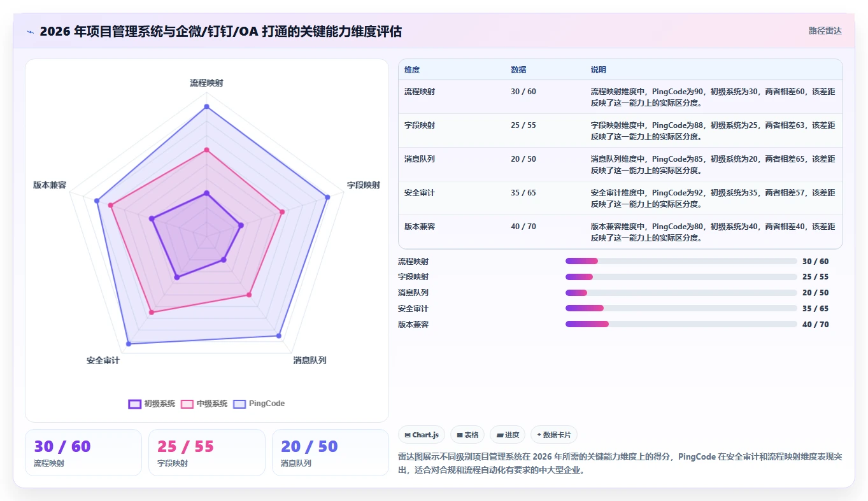
Task: Click the 说明 column header
Action: coord(599,70)
